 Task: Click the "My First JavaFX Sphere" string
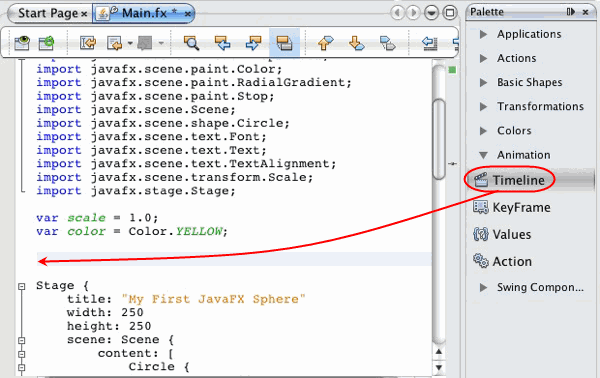coord(213,299)
